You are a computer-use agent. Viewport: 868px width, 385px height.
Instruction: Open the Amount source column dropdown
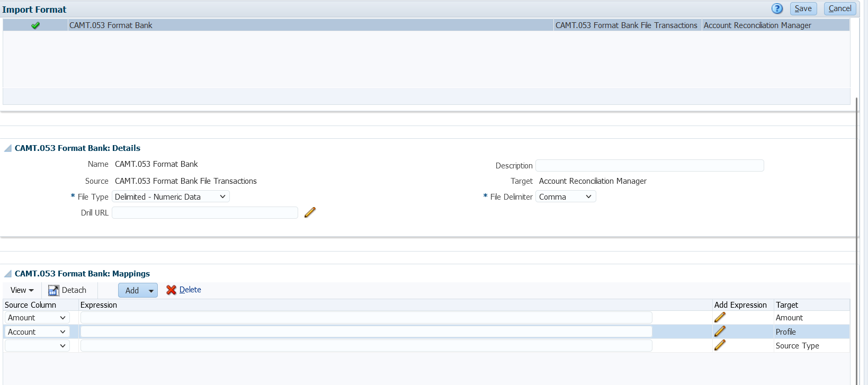coord(37,318)
